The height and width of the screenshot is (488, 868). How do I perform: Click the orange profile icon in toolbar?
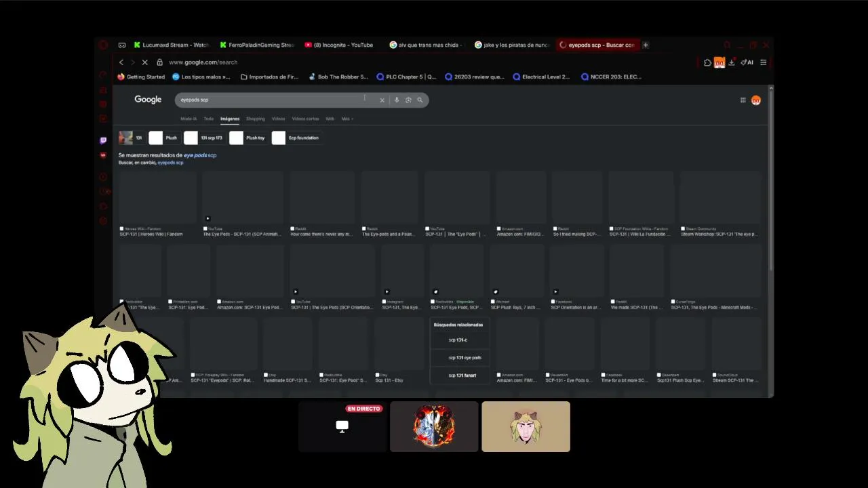(719, 62)
